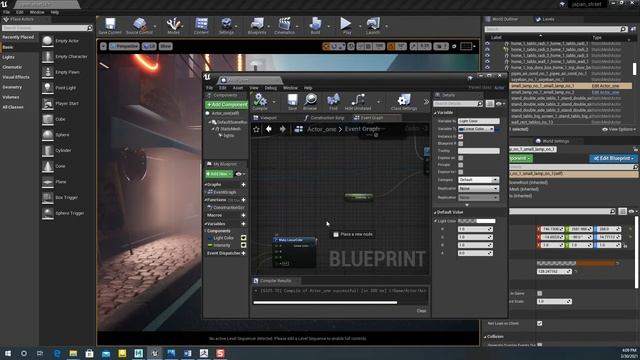Toggle Instance Editable checkbox
This screenshot has height=360, width=640.
(x=461, y=137)
